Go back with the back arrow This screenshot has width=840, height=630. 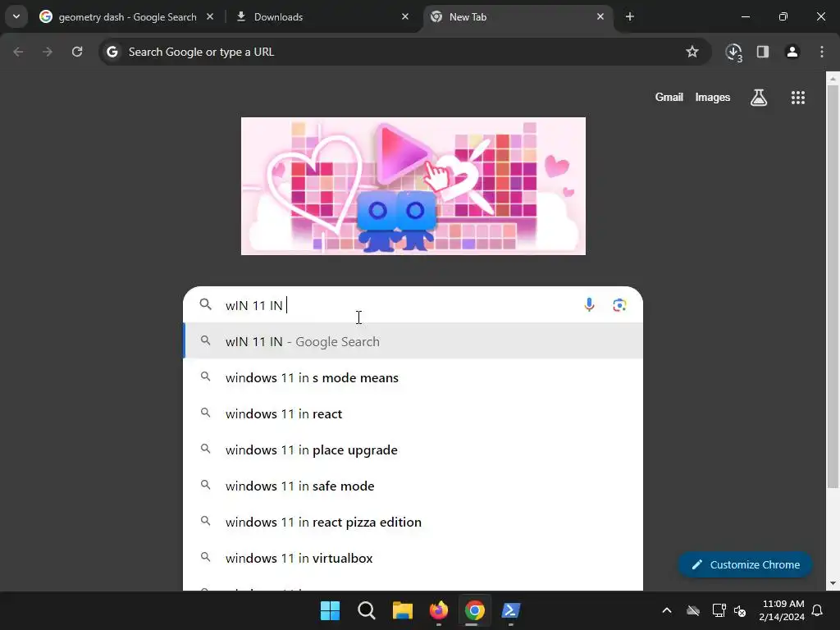point(18,52)
